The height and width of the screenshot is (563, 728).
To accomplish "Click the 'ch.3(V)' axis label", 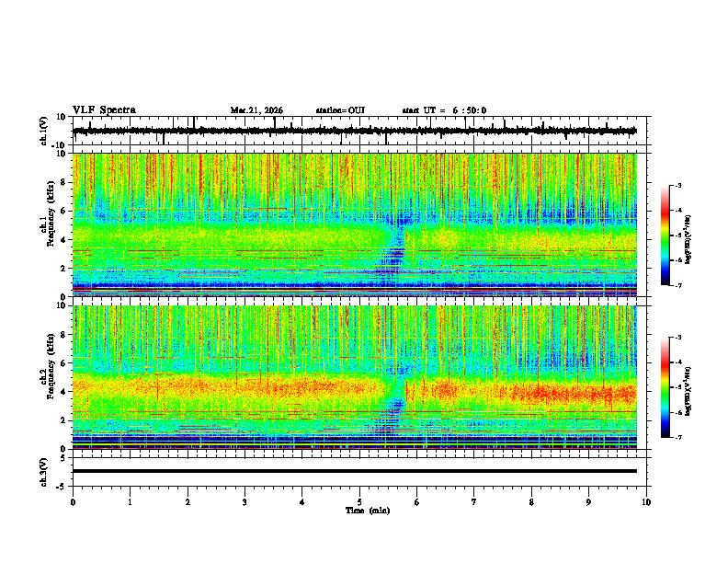I will point(44,472).
